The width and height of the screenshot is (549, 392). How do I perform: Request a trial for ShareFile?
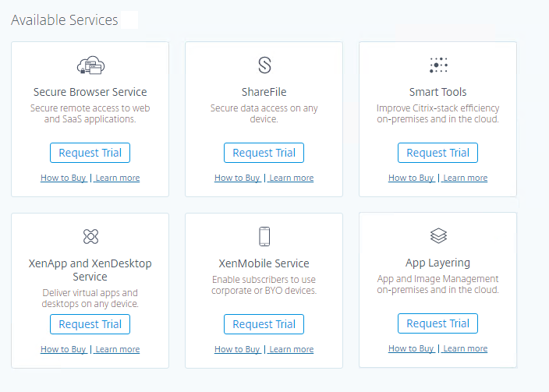tap(264, 153)
